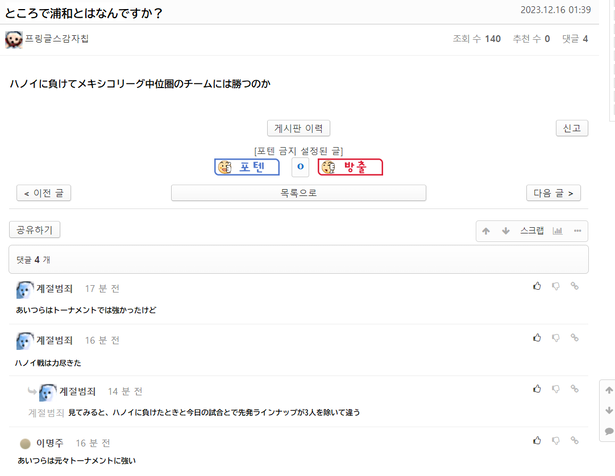Image resolution: width=615 pixels, height=476 pixels.
Task: Dislike the reply posted 14 분 전
Action: (556, 389)
